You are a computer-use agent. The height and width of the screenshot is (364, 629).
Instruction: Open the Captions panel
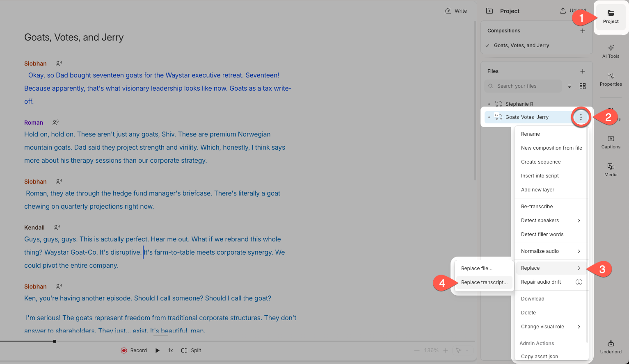pyautogui.click(x=611, y=143)
